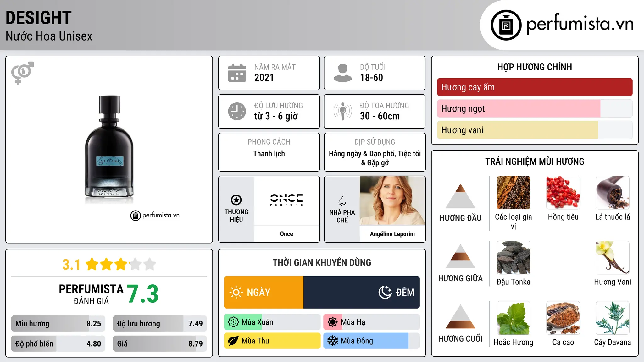Click the nose icon above Nhà pha chế
644x362 pixels.
[342, 200]
